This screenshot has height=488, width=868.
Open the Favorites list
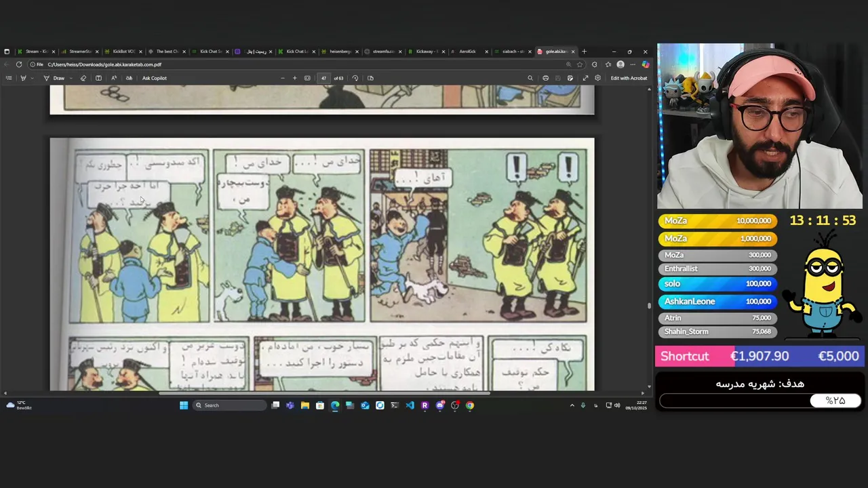coord(608,64)
